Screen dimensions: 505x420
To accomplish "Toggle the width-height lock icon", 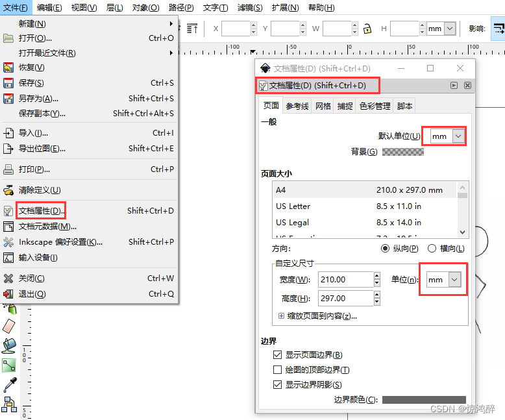I will point(367,29).
